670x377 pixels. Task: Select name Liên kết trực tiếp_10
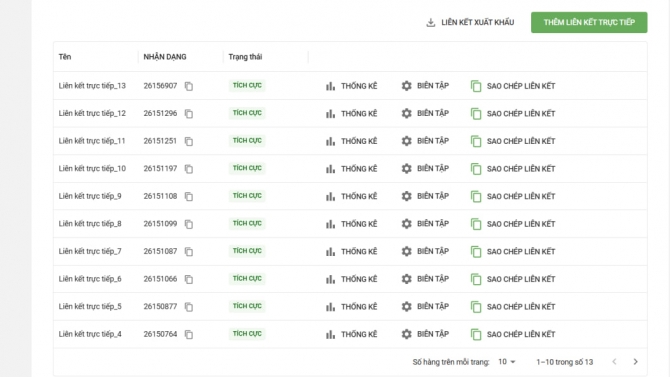[x=92, y=169]
